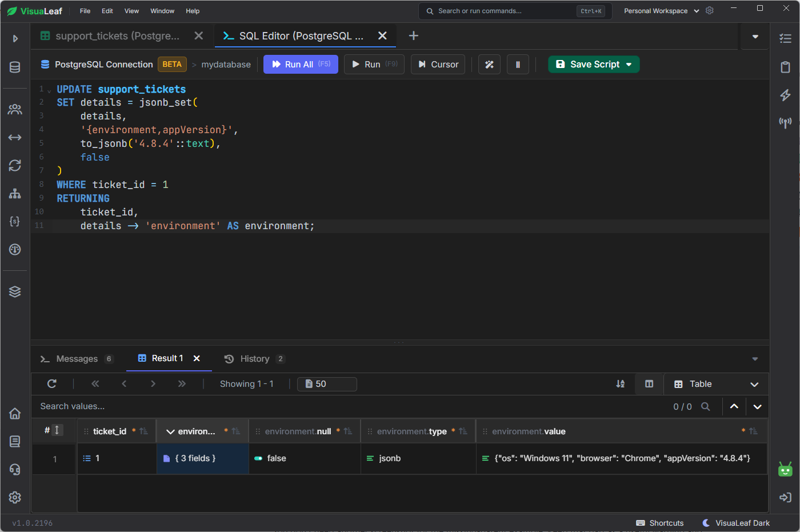Toggle sort on environment.null column
This screenshot has width=800, height=532.
348,431
